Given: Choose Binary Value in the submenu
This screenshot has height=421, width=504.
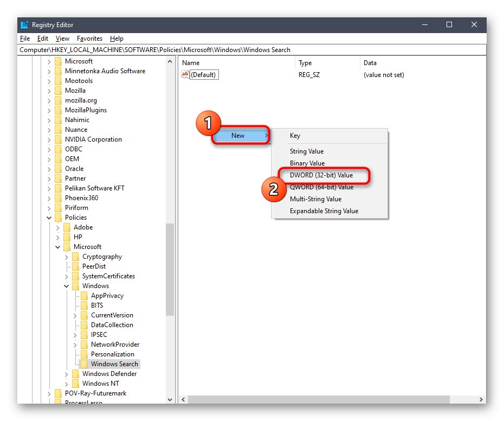Looking at the screenshot, I should point(330,163).
